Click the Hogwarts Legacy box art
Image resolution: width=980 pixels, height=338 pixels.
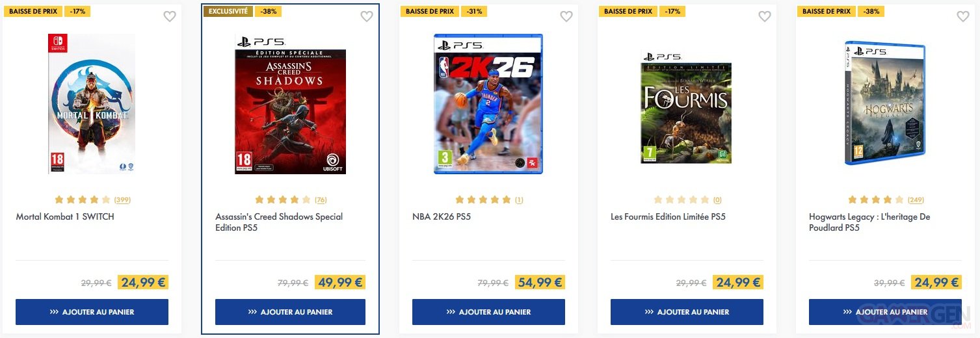[885, 104]
